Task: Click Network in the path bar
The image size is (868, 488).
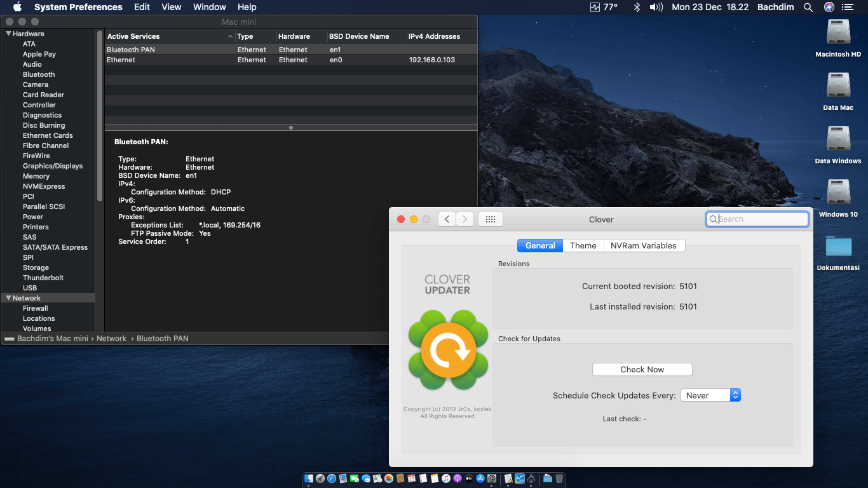Action: (x=112, y=339)
